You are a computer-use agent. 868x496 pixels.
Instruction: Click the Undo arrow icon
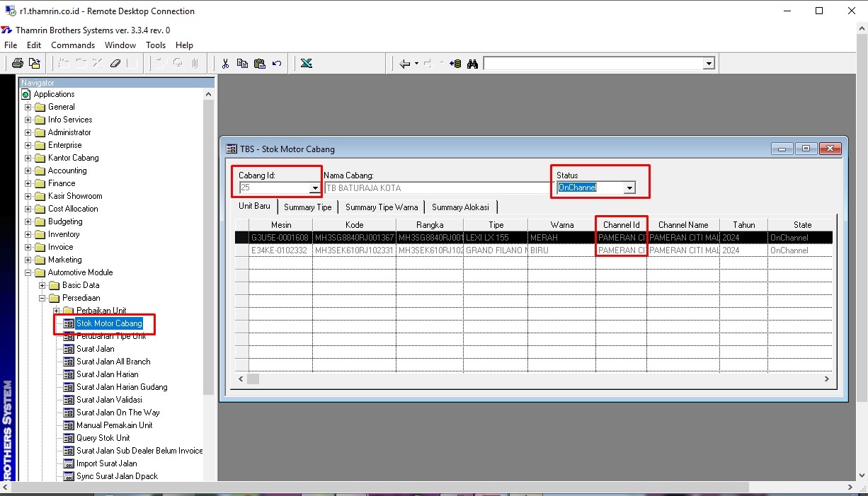coord(277,64)
